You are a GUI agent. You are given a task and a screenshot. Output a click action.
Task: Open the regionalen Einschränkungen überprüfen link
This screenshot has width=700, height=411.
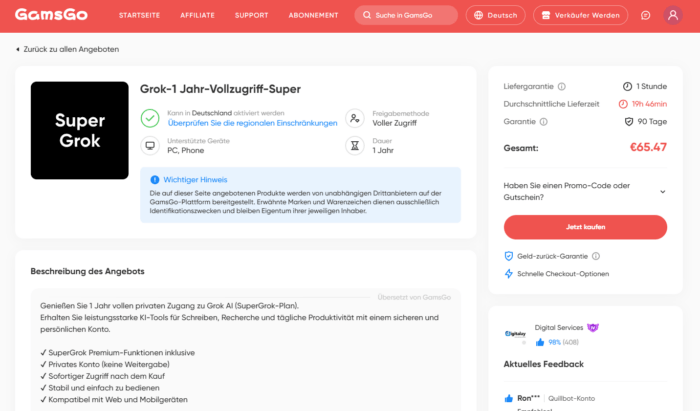click(x=253, y=123)
